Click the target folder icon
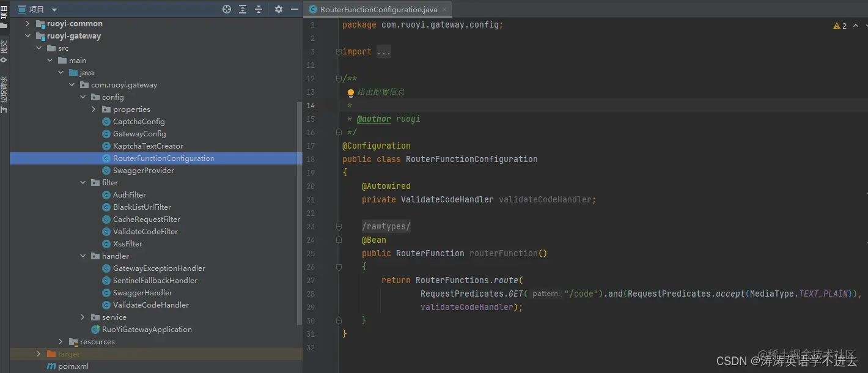Screen dimensions: 868x373 click(51, 354)
